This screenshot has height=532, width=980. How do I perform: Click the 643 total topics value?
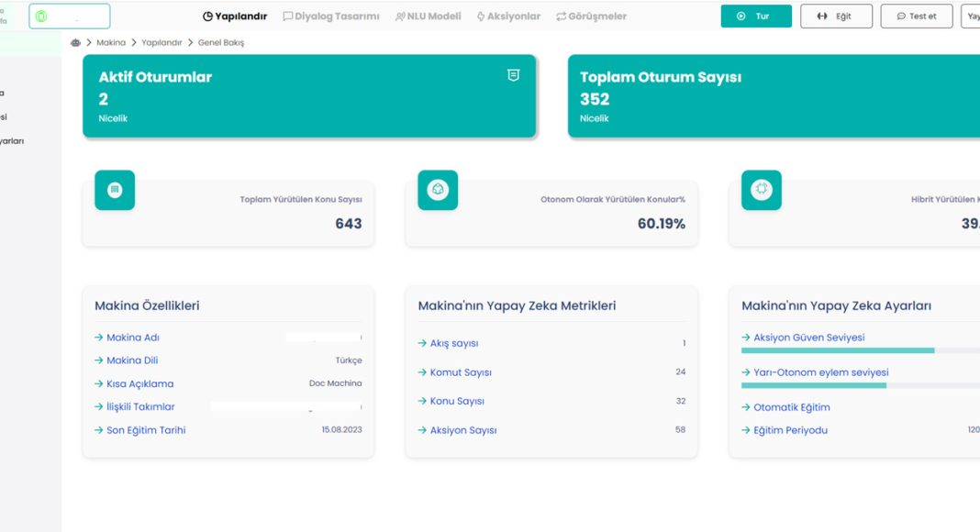click(x=349, y=224)
